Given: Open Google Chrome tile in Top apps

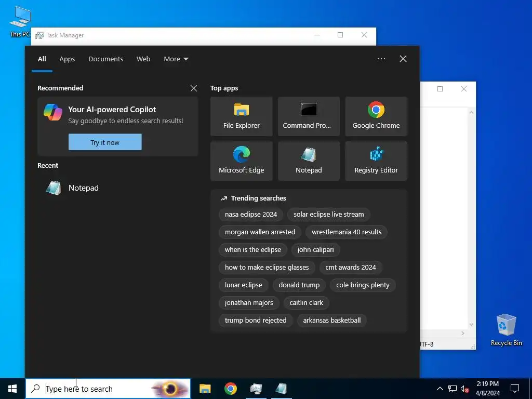Looking at the screenshot, I should point(376,116).
